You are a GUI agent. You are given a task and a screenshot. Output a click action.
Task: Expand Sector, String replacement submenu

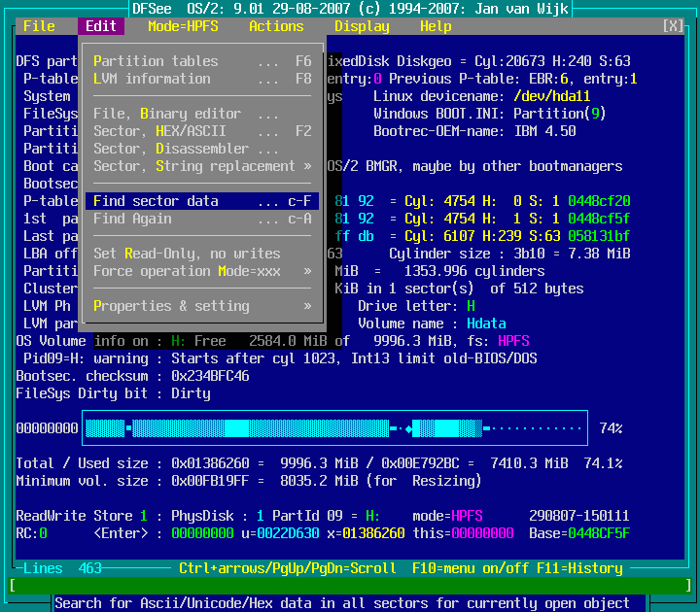(x=202, y=166)
